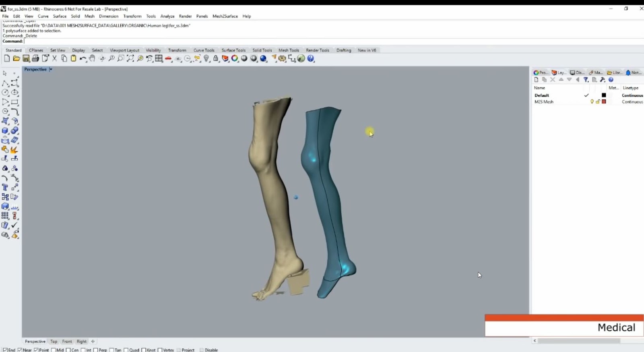Toggle M2S Mesh layer visibility bulb
Image resolution: width=644 pixels, height=352 pixels.
pyautogui.click(x=592, y=102)
